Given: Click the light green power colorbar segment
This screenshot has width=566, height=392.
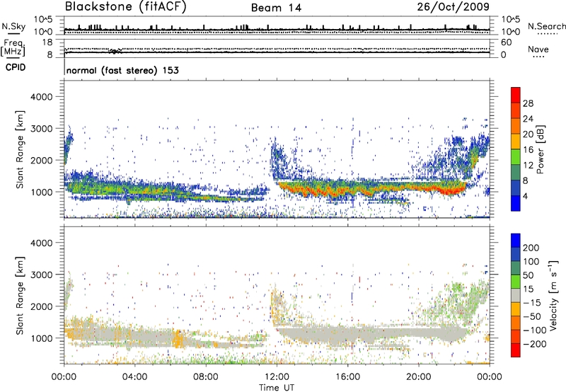Looking at the screenshot, I should (516, 156).
